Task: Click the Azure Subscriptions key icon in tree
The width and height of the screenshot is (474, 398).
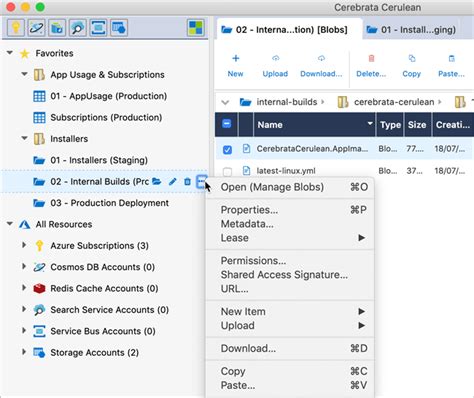Action: point(39,246)
